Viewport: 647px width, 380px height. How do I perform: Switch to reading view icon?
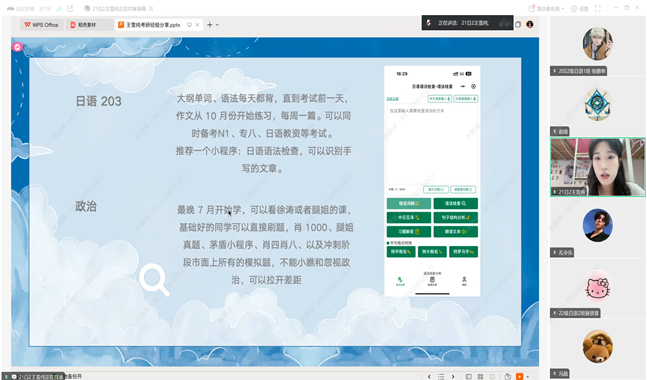tap(492, 376)
